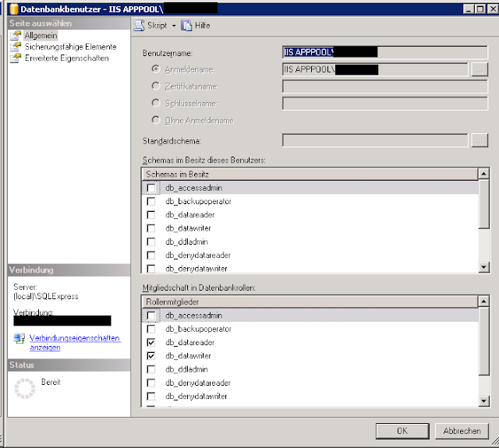This screenshot has height=448, width=499.
Task: Select the Allgemein page icon
Action: [x=16, y=35]
